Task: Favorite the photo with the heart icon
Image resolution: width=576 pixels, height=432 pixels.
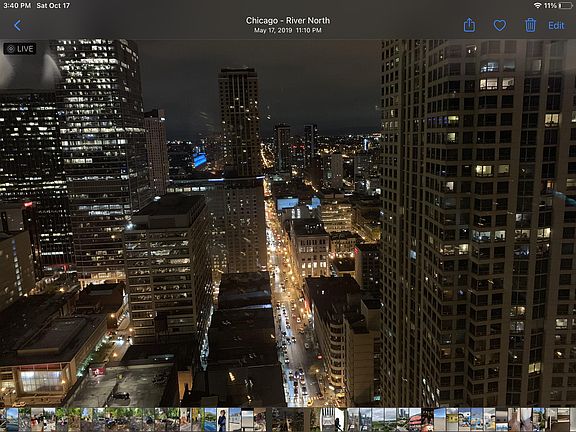Action: click(500, 25)
